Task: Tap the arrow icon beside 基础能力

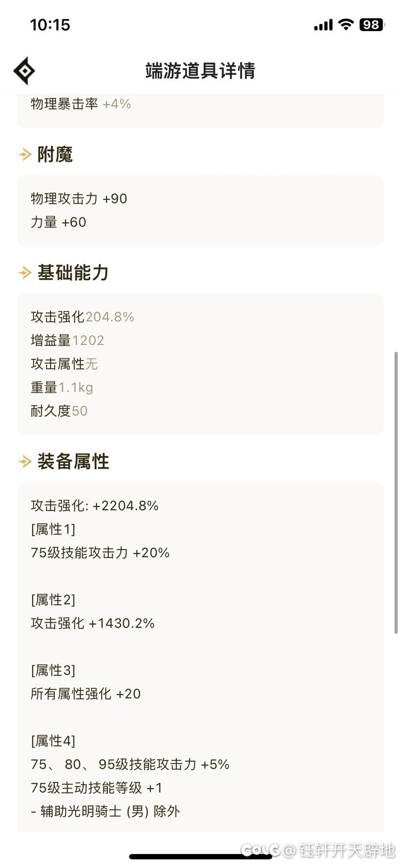Action: click(25, 273)
